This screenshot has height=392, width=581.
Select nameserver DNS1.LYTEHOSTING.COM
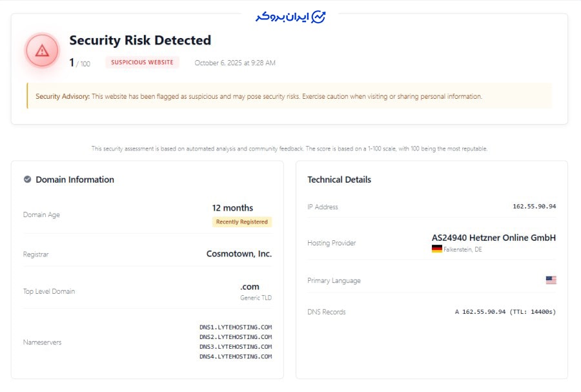(x=237, y=327)
